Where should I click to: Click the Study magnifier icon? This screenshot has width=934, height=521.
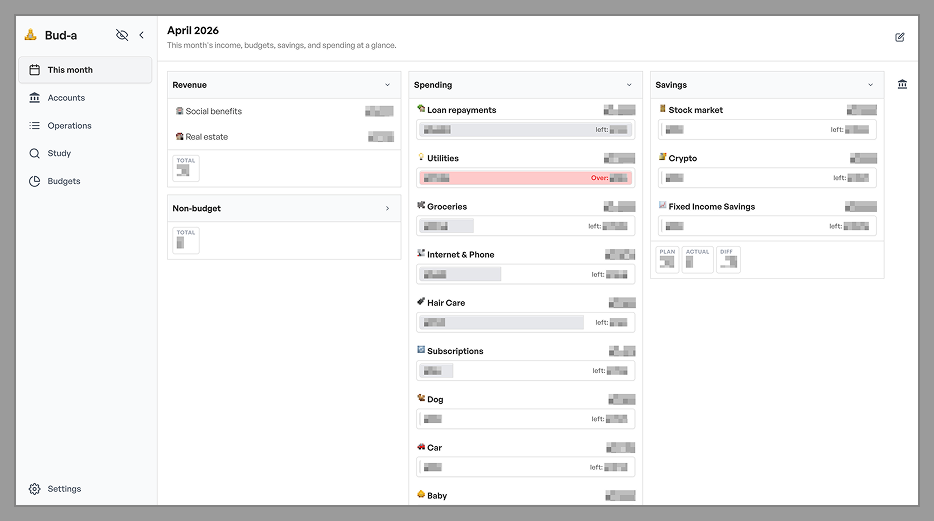(x=35, y=154)
